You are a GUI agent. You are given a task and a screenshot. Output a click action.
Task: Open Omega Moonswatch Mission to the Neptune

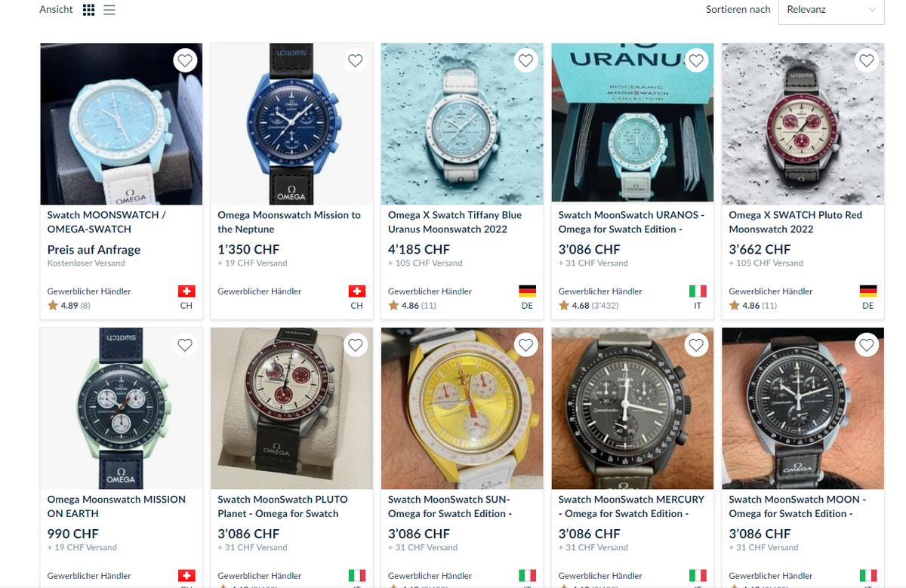pyautogui.click(x=289, y=222)
